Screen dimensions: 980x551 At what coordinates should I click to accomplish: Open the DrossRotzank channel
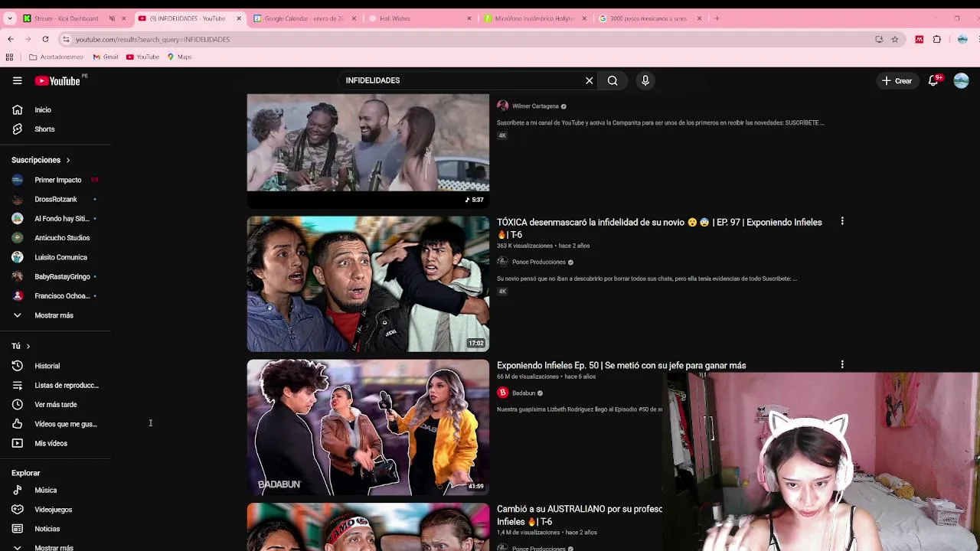coord(55,199)
